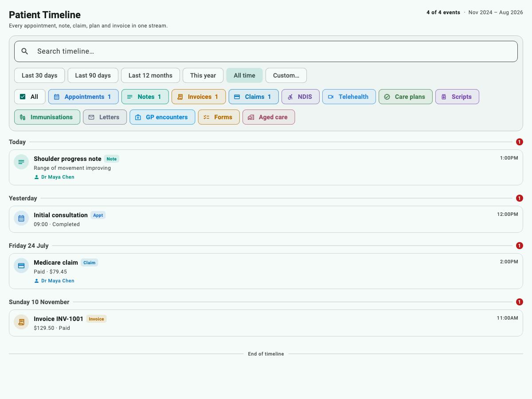The height and width of the screenshot is (399, 532).
Task: Select the Last 12 months range
Action: 150,75
